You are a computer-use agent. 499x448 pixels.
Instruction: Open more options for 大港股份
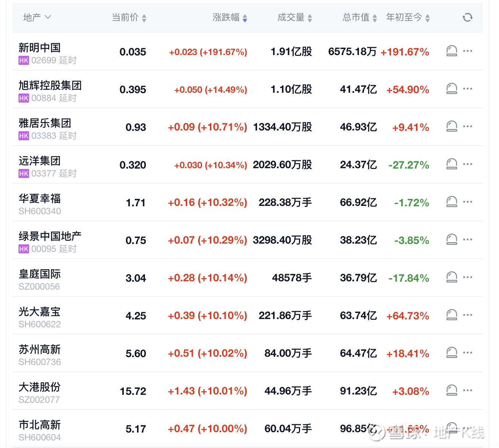pyautogui.click(x=468, y=390)
